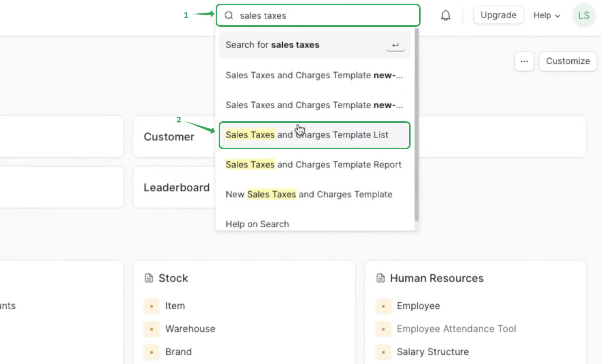Click the notification bell icon
601x364 pixels.
pyautogui.click(x=445, y=16)
